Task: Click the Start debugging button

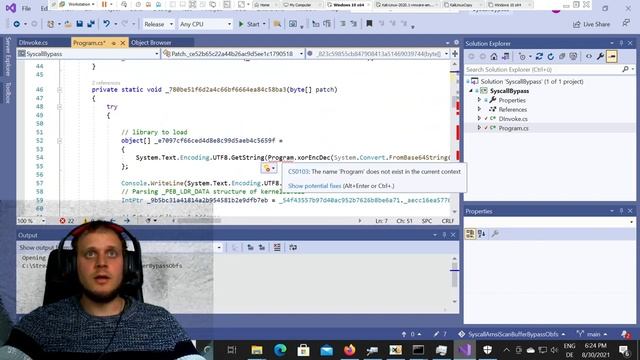Action: (x=250, y=24)
